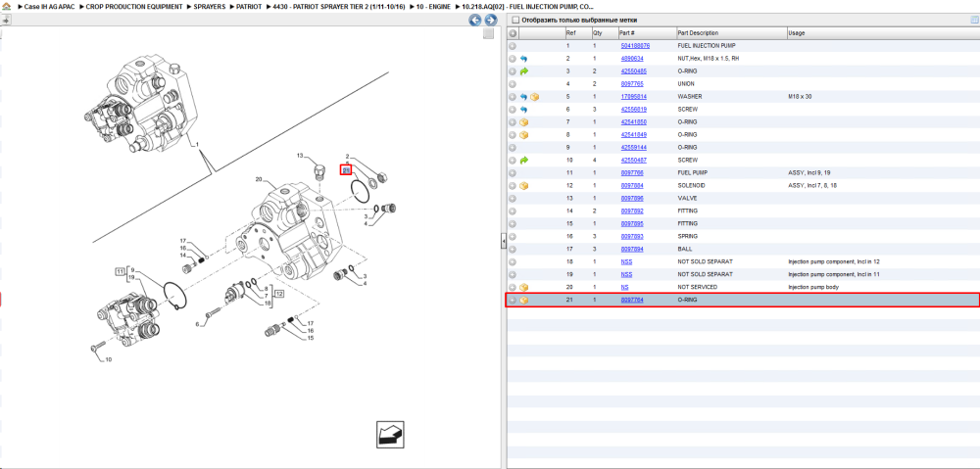Select callout 6 in the diagram
The height and width of the screenshot is (469, 980).
tap(198, 324)
